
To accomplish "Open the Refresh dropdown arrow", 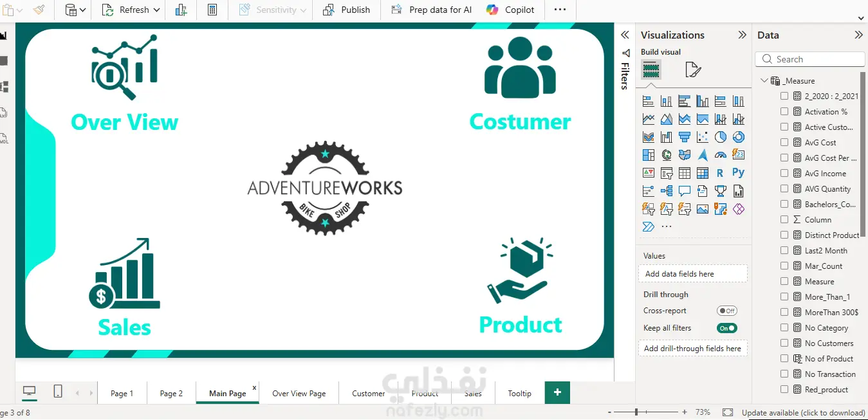I will tap(157, 10).
